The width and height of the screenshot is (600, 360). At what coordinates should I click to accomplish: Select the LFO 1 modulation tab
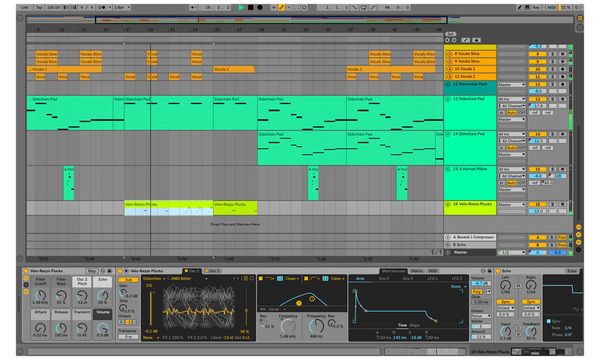tap(433, 279)
